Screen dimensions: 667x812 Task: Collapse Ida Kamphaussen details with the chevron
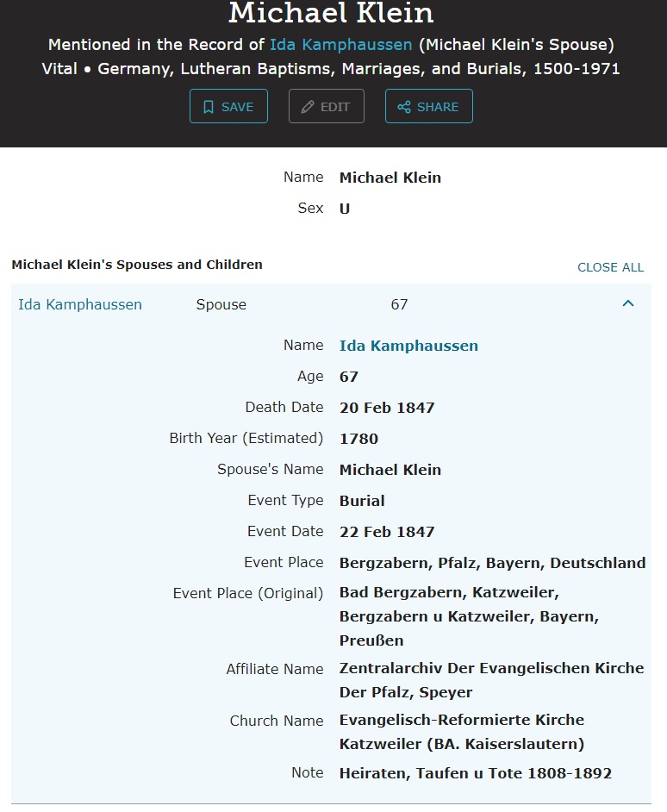pos(628,303)
